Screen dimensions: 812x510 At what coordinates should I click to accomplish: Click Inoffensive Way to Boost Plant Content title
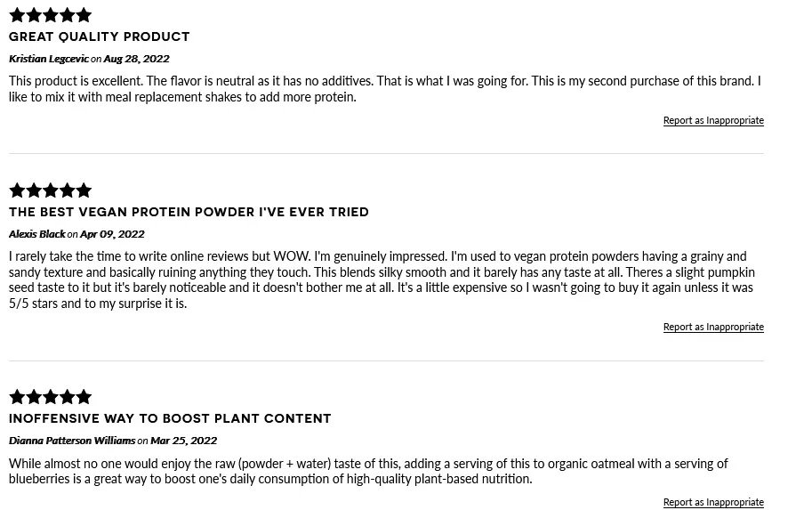click(170, 418)
